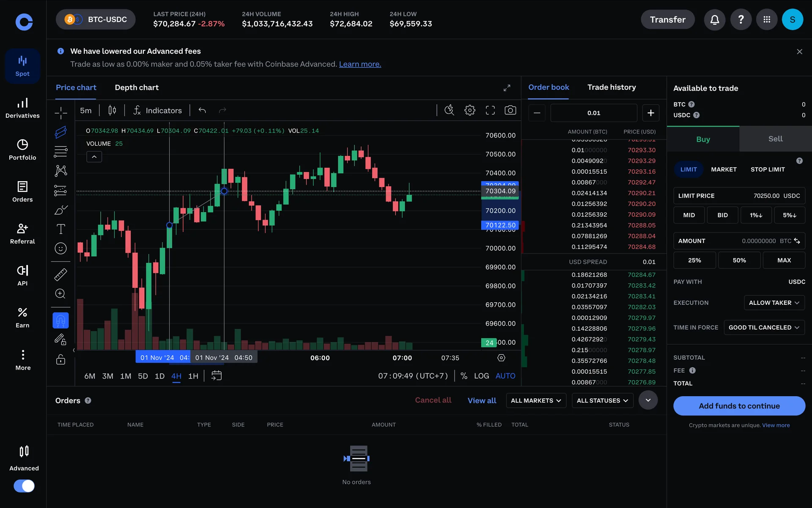Enter fullscreen chart mode icon

tap(490, 110)
